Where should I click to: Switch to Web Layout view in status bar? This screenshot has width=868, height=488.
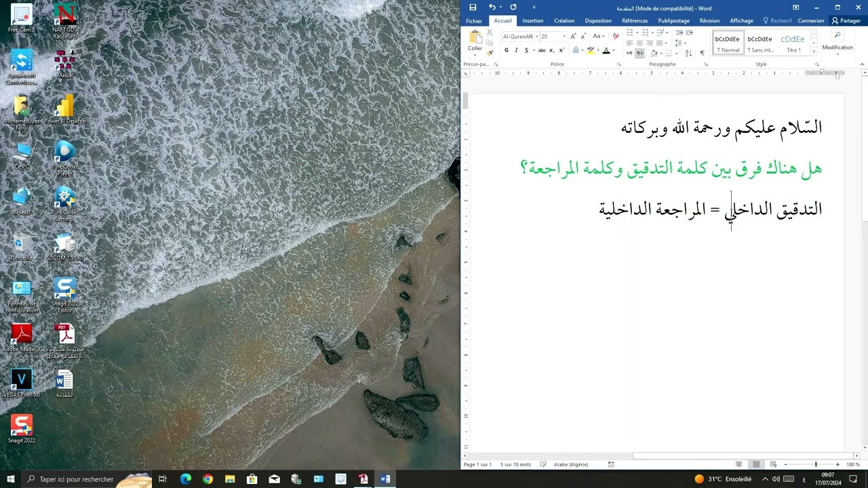pyautogui.click(x=773, y=464)
